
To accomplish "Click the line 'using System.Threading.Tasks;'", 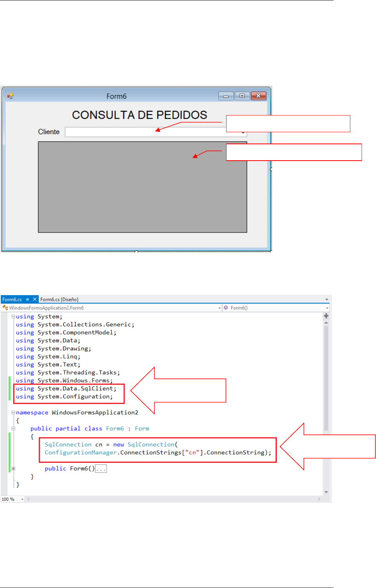I will (68, 373).
